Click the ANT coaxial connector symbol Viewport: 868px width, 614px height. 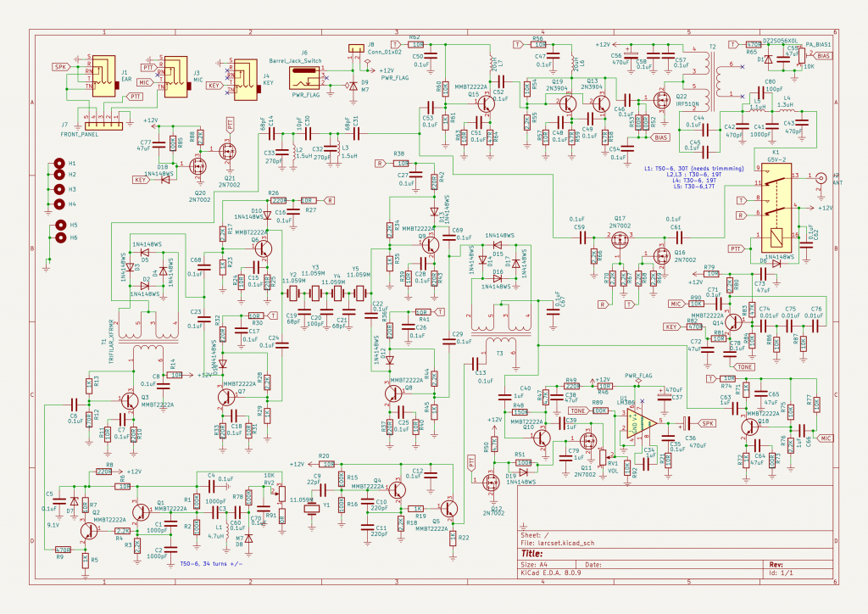click(x=821, y=179)
